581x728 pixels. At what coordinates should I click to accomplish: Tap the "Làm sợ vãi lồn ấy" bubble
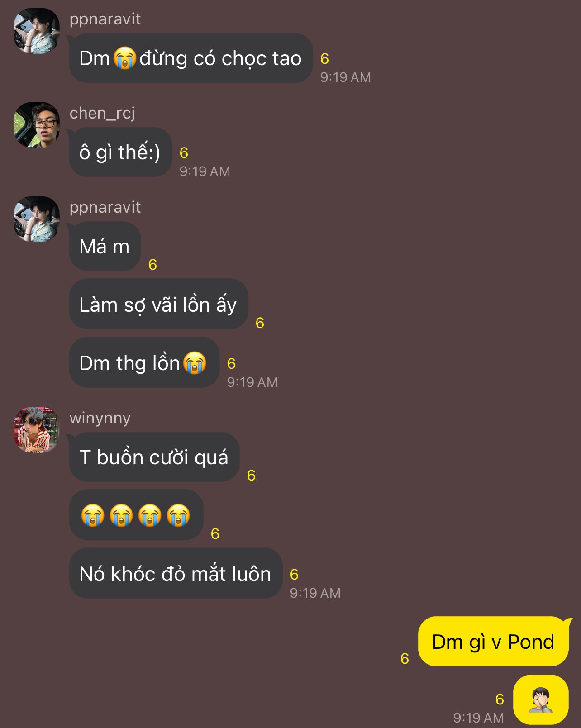tap(158, 304)
